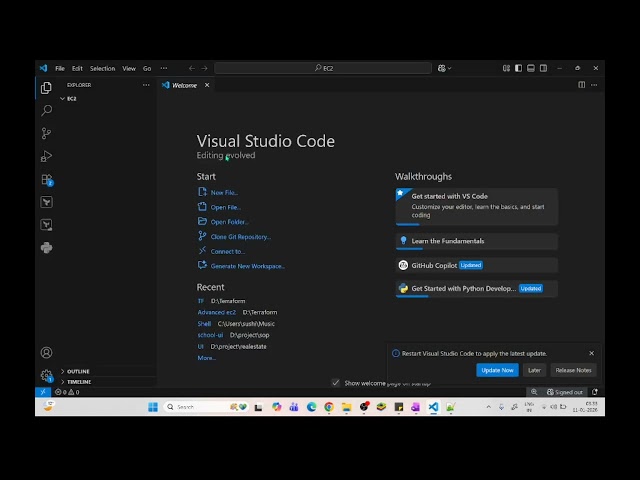
Task: Show more menu items via ellipsis
Action: tap(164, 68)
